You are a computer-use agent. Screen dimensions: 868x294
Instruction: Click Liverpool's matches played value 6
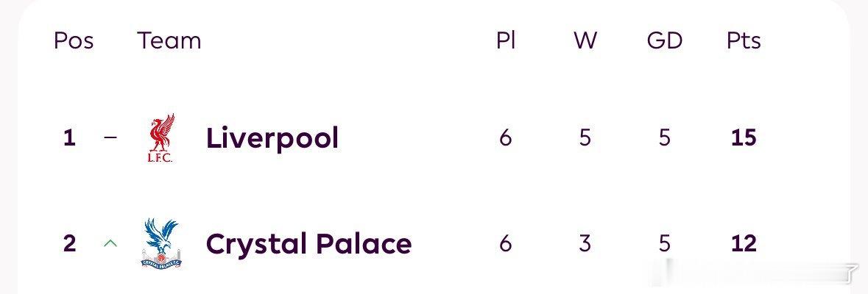click(505, 137)
